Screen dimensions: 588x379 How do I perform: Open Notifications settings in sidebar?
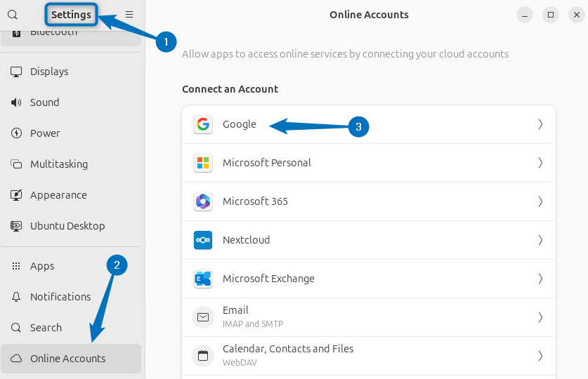[71, 297]
